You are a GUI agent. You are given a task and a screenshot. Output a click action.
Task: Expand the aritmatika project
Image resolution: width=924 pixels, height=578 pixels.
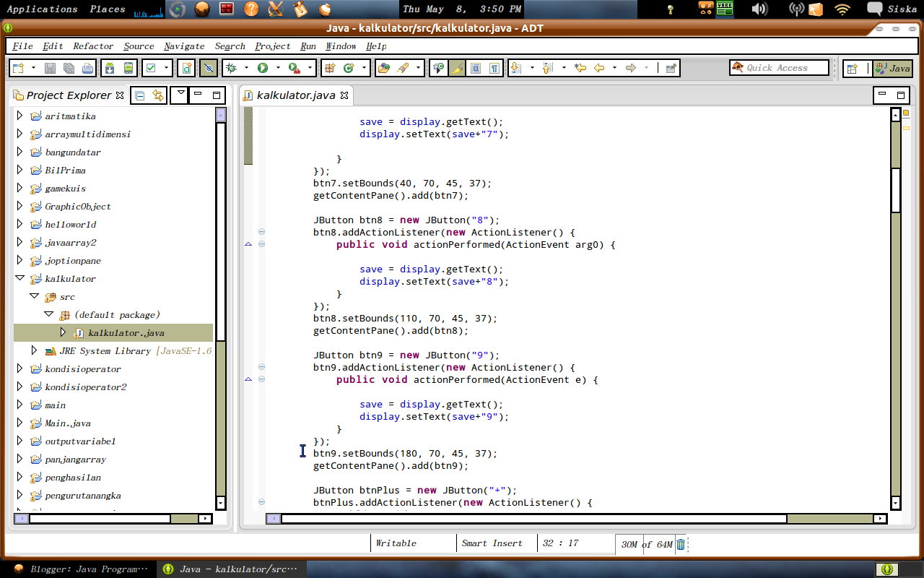(x=19, y=116)
